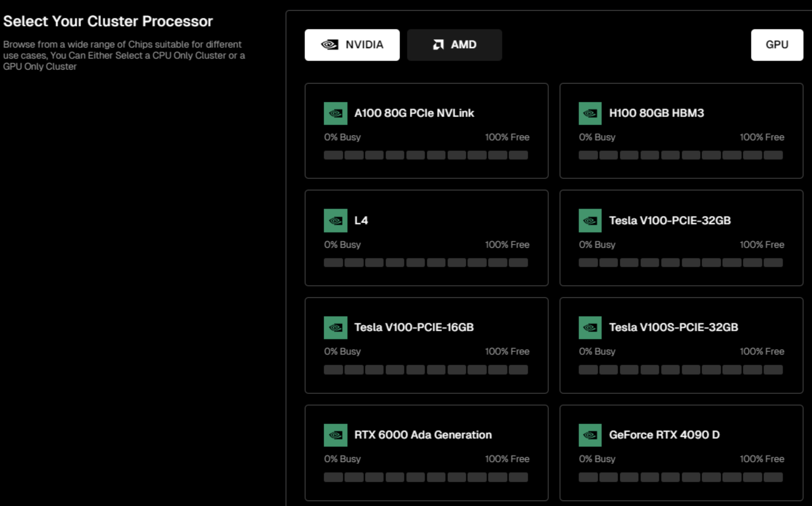Select the NVIDIA vendor tab
This screenshot has width=812, height=506.
[x=352, y=45]
